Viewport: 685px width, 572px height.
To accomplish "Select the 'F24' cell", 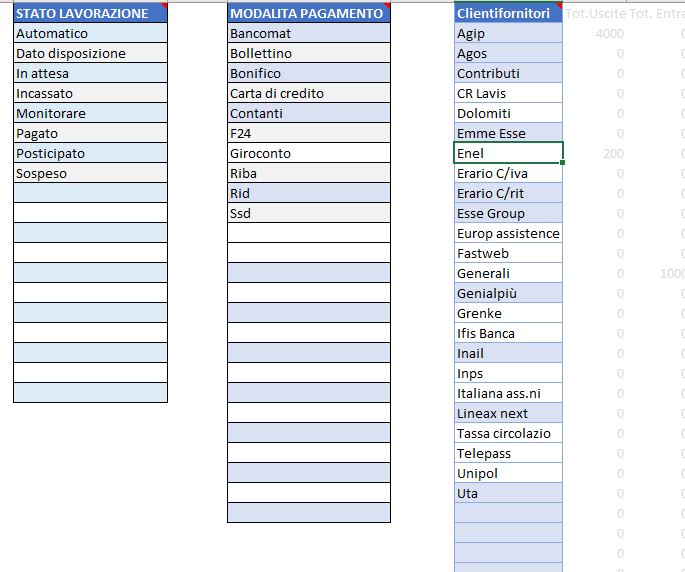I will pos(309,133).
